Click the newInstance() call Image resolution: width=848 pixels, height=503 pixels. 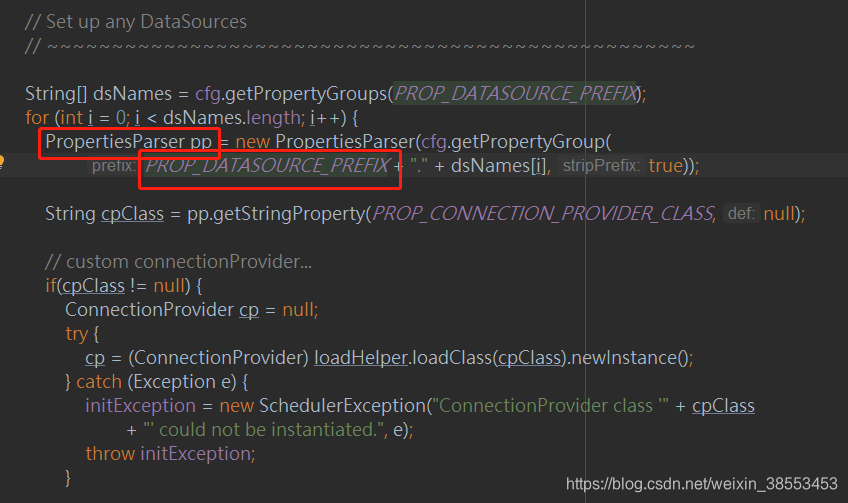629,358
